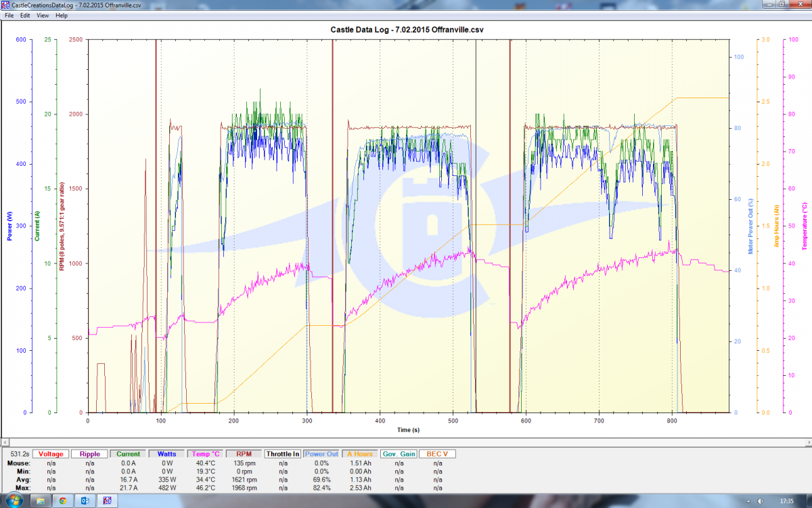Select the Castle Data Log taskbar icon
Viewport: 812px width, 508px height.
tap(107, 501)
